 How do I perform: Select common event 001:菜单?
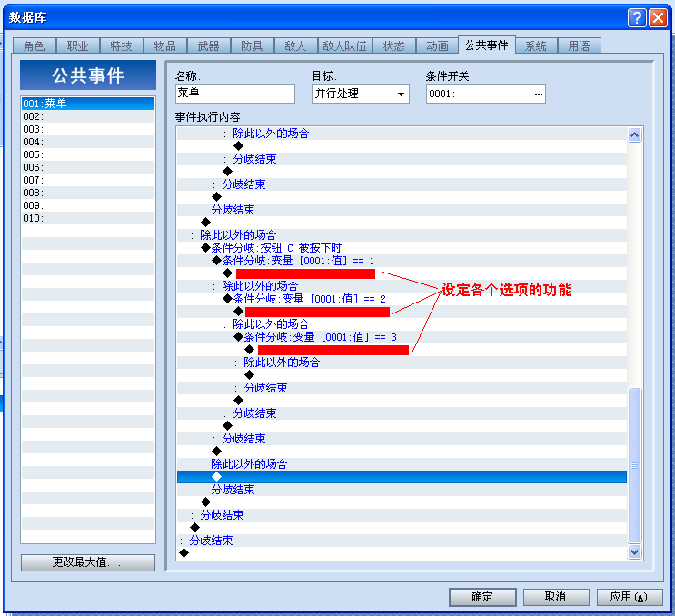click(88, 104)
